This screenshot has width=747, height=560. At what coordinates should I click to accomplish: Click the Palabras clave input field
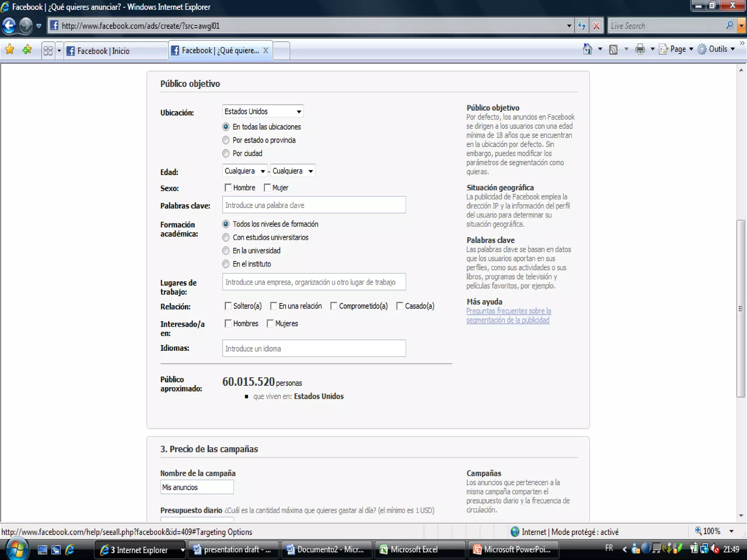click(x=314, y=205)
